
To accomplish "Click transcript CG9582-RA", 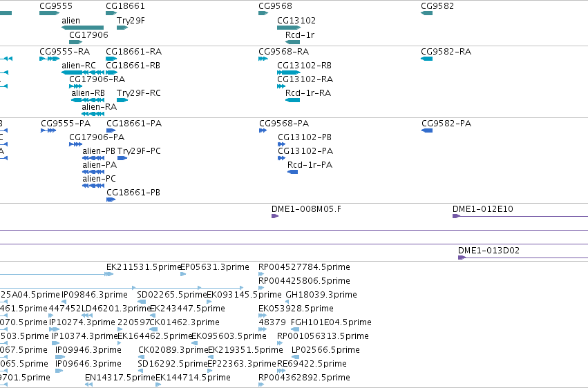I will pos(427,59).
